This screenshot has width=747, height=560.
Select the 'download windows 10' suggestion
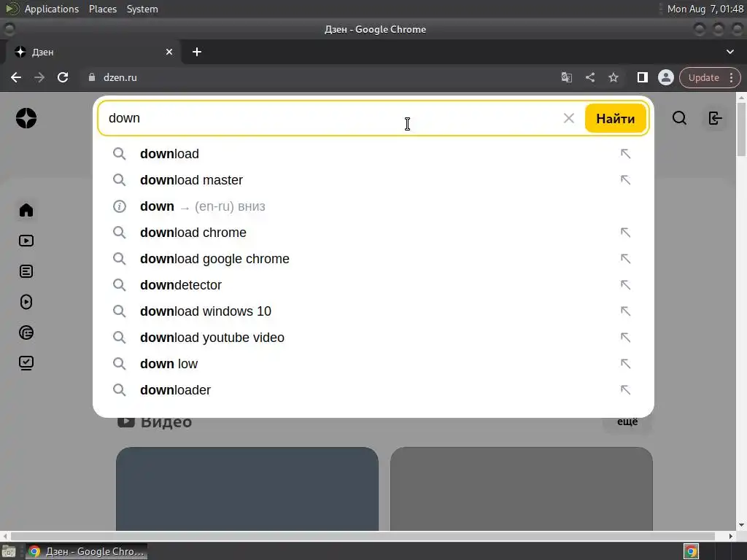373,311
